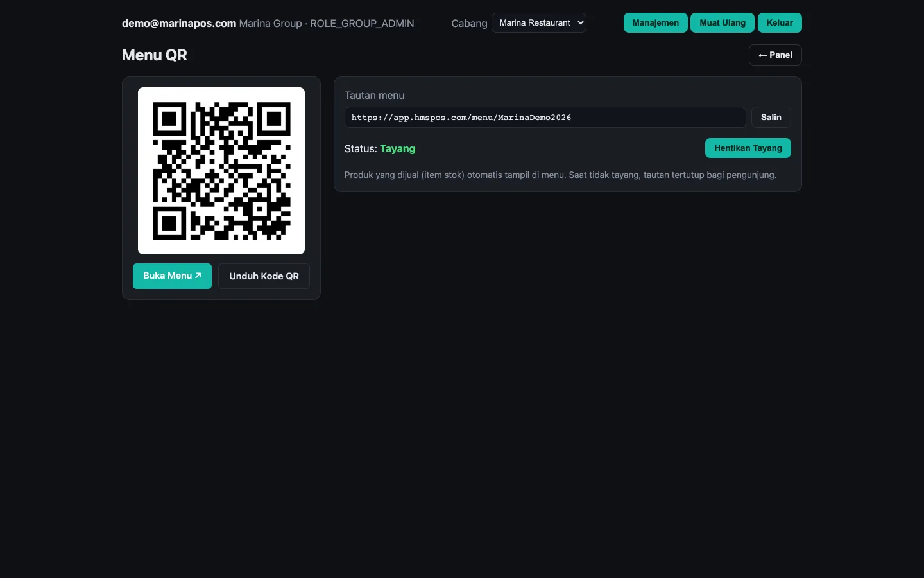Screen dimensions: 924x578
Task: Download QR with Unduh Kode QR
Action: pyautogui.click(x=264, y=276)
